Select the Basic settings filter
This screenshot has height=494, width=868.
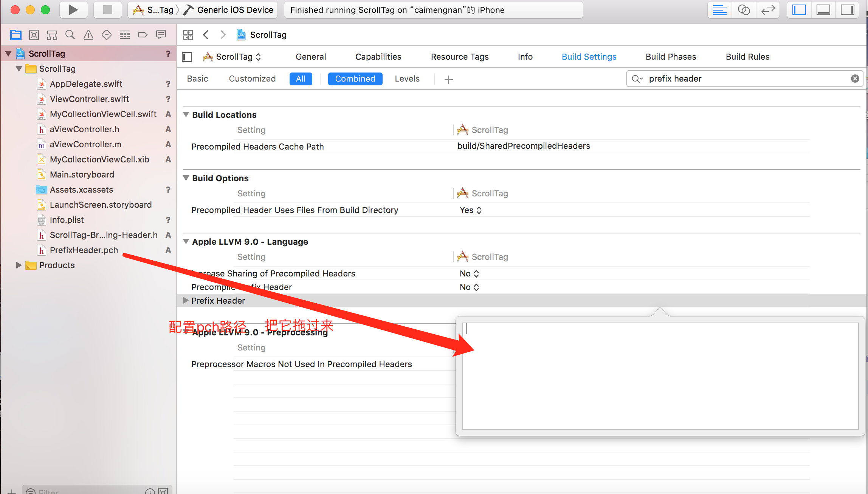click(198, 79)
